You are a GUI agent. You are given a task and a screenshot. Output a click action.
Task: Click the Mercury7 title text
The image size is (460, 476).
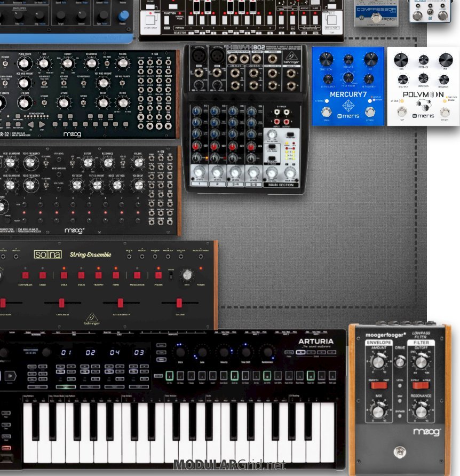pos(348,94)
